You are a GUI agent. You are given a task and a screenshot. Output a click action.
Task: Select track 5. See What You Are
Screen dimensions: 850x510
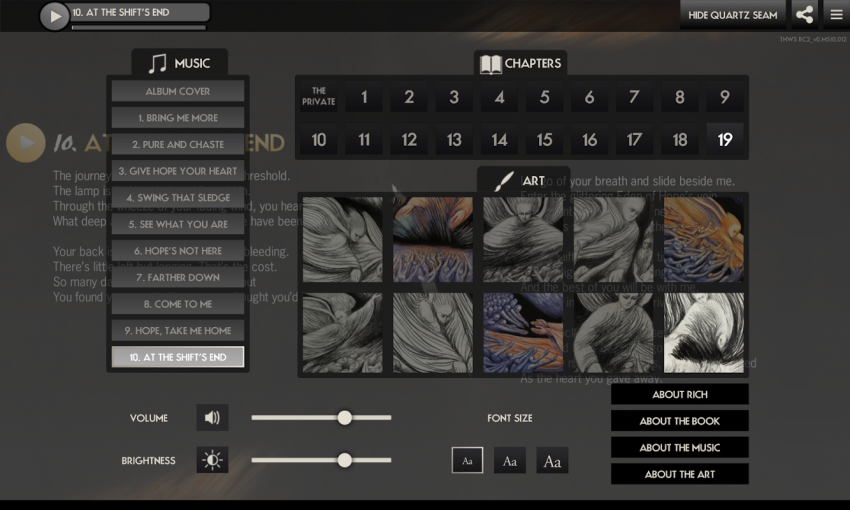178,224
